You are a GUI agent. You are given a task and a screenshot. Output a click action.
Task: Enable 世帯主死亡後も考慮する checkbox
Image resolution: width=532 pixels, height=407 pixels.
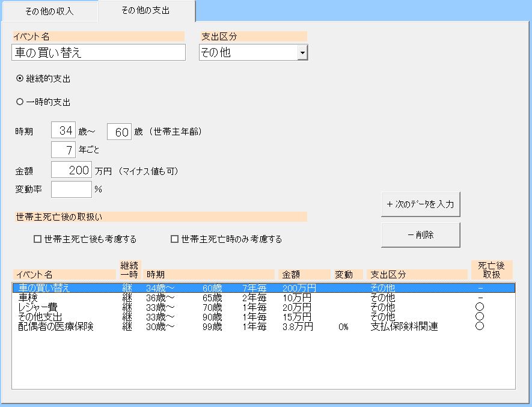tap(38, 239)
